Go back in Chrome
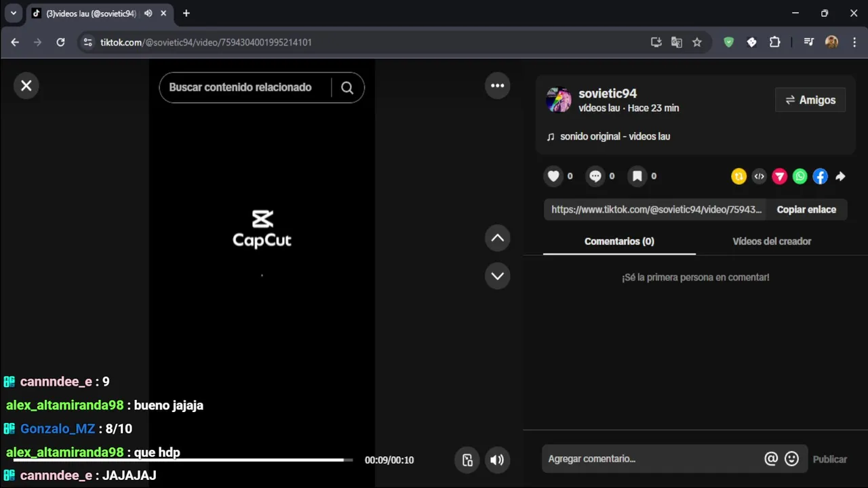 click(x=15, y=42)
